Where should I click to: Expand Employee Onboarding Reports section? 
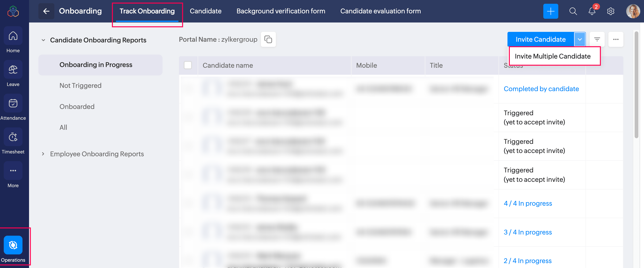coord(43,154)
